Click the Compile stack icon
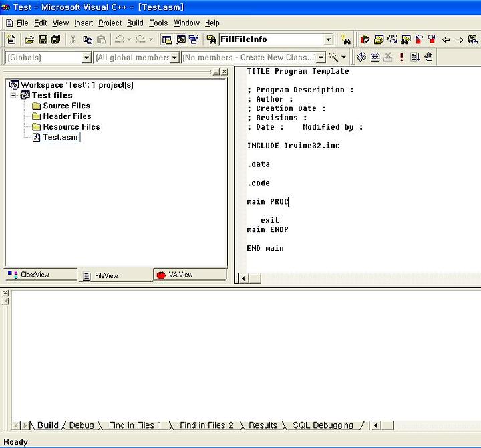Screen dimensions: 481x448 (361, 57)
